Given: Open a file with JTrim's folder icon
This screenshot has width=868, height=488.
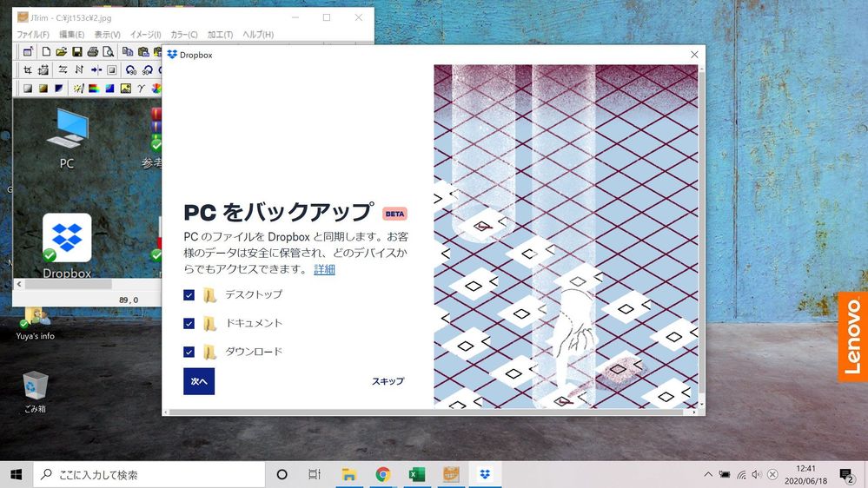Looking at the screenshot, I should [61, 52].
